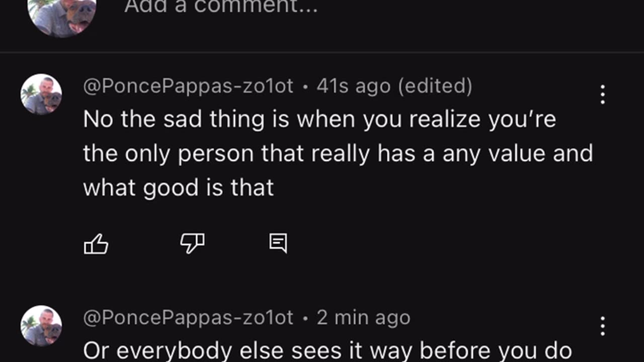Like the comment about the sad thing

(x=96, y=245)
